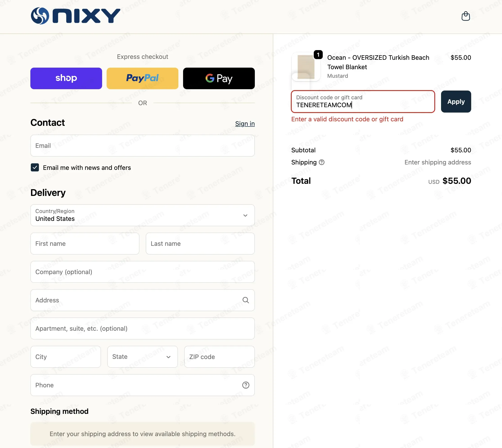The image size is (502, 448).
Task: Click the First name field
Action: coord(85,244)
